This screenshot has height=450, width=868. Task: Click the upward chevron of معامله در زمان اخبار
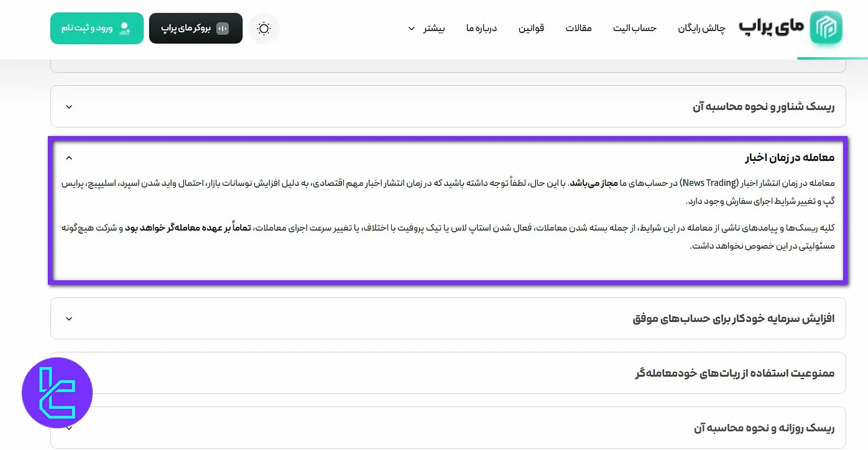[68, 157]
